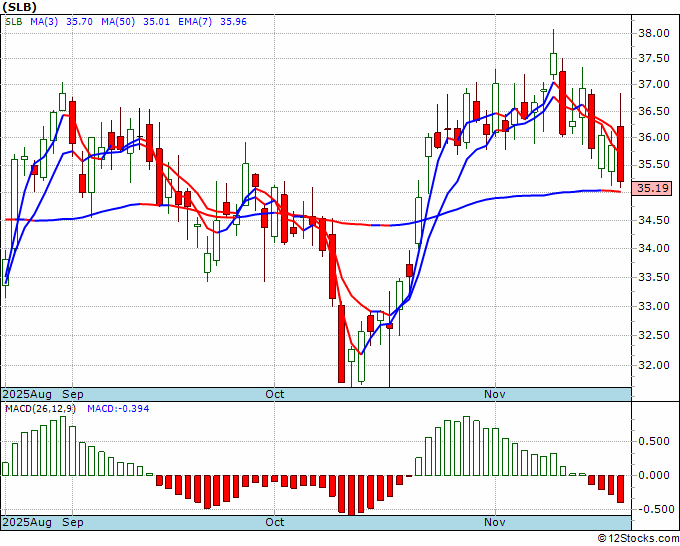Click the MA(50) value 35.01
The height and width of the screenshot is (546, 680).
tap(156, 21)
